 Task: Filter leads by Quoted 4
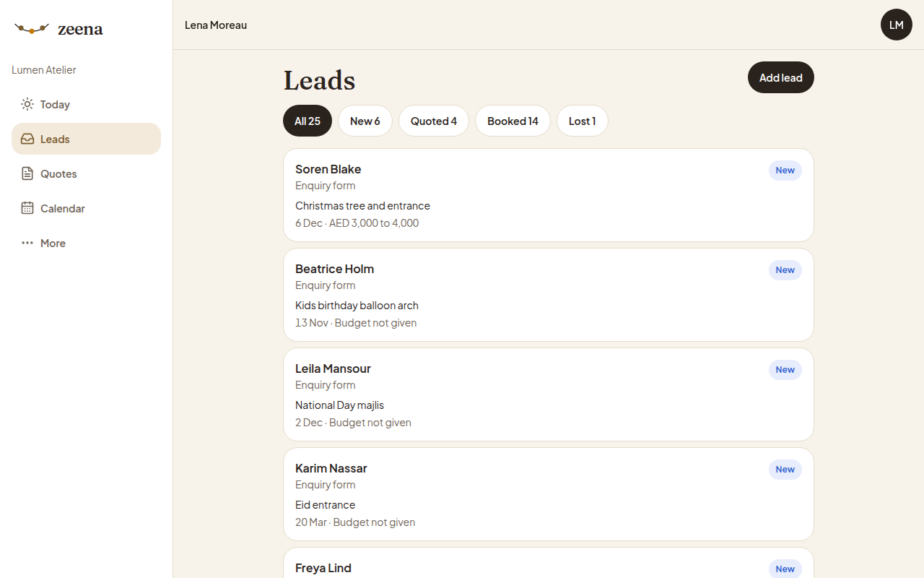(x=434, y=121)
